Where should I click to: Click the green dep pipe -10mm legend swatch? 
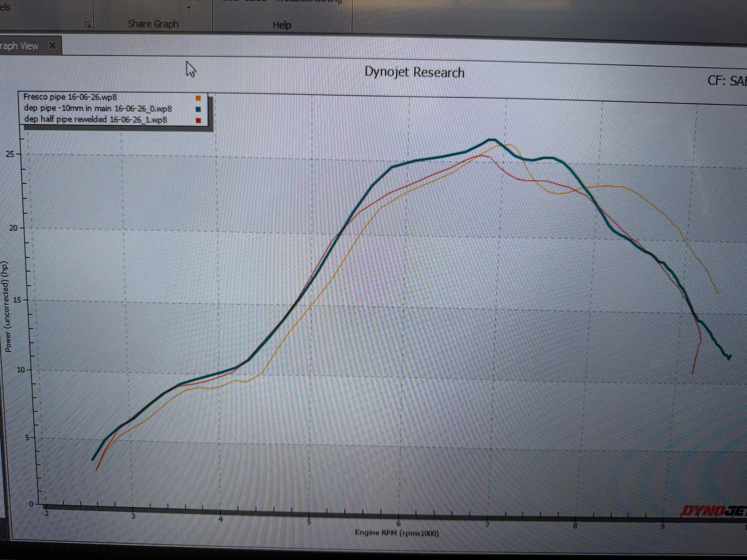198,109
